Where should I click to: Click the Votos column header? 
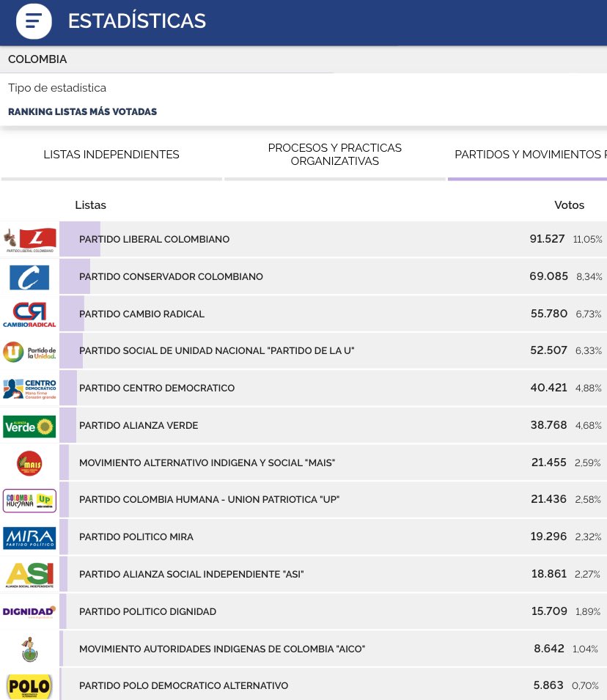point(569,205)
